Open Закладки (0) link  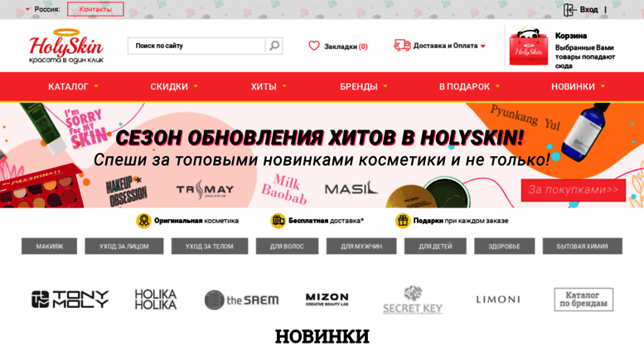click(346, 46)
